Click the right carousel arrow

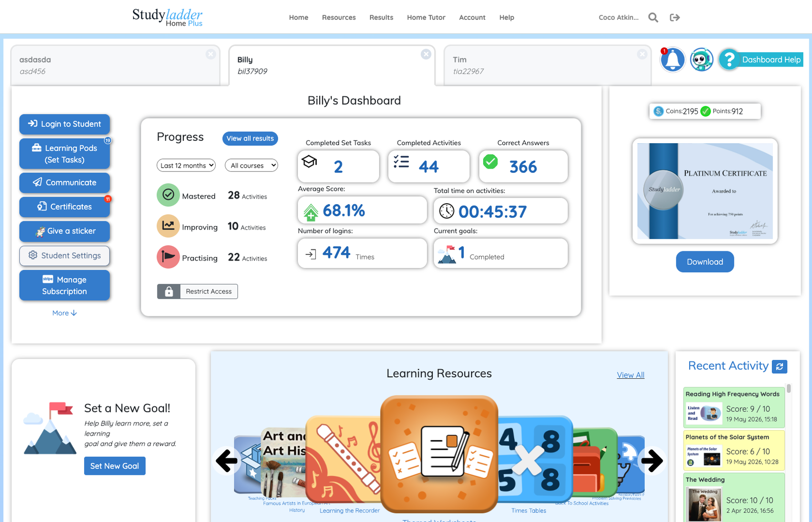click(652, 461)
